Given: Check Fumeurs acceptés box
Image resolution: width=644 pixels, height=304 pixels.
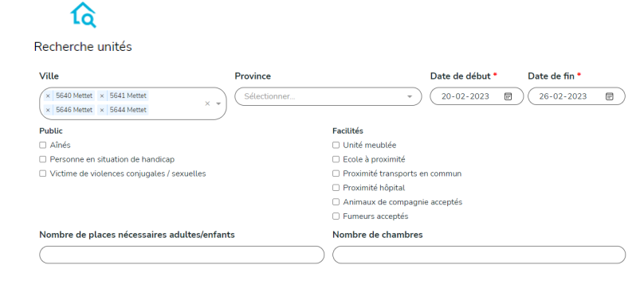Looking at the screenshot, I should [336, 216].
